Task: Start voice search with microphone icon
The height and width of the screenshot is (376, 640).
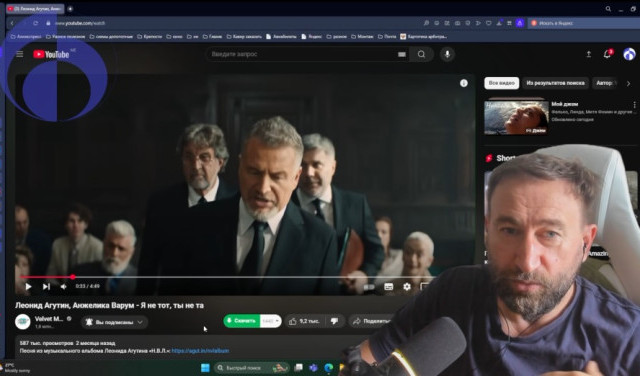Action: click(x=447, y=54)
